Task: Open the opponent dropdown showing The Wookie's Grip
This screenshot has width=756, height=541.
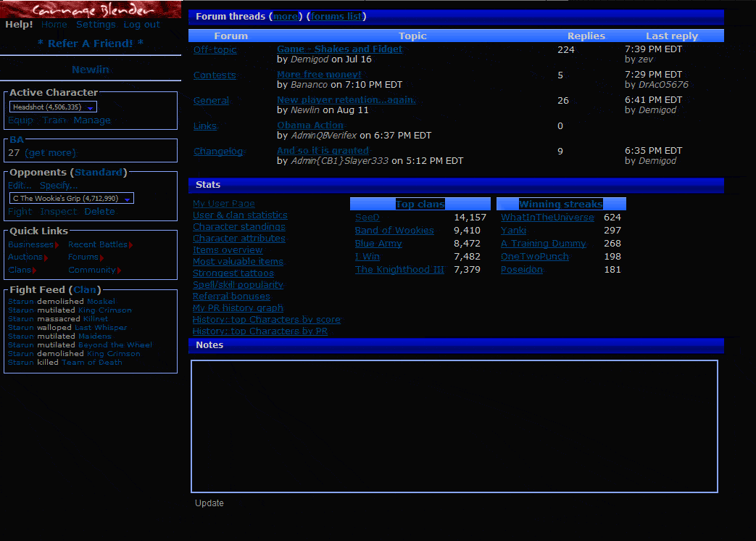Action: [x=71, y=198]
